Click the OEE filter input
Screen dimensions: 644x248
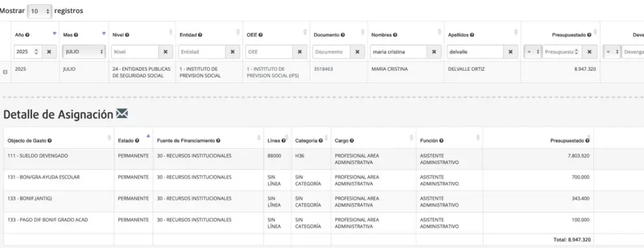[269, 52]
